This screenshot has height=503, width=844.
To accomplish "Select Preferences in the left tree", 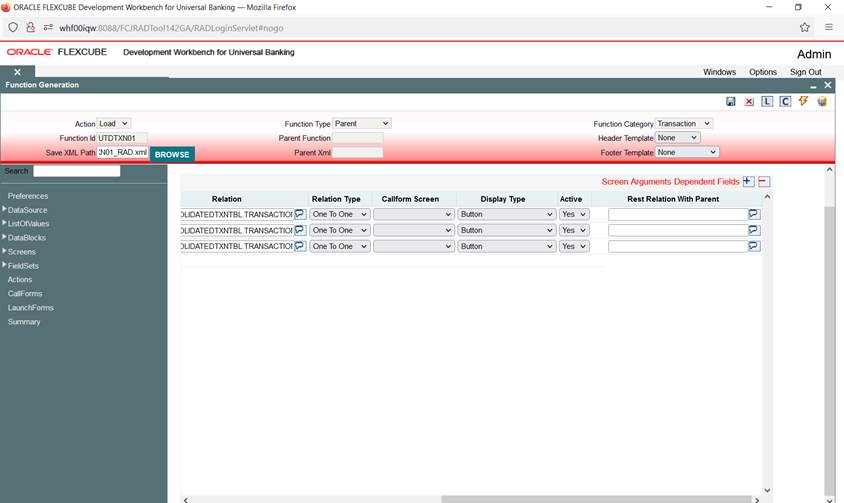I will [x=27, y=196].
